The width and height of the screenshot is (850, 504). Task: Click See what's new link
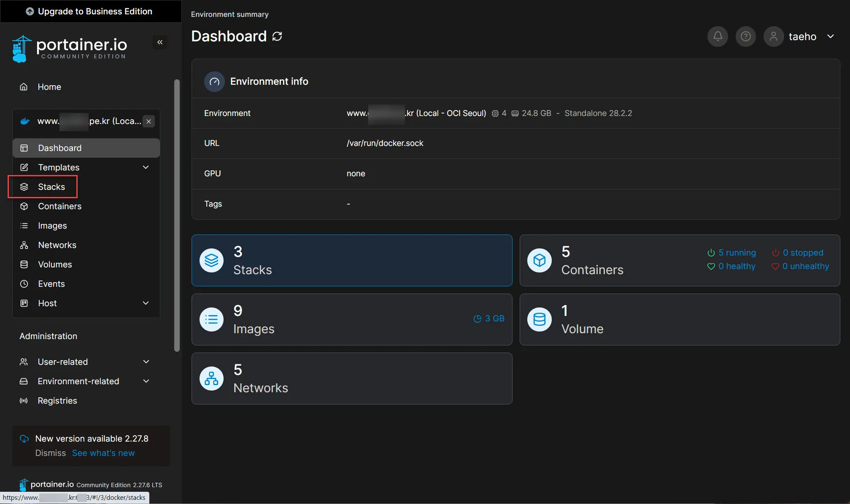103,453
